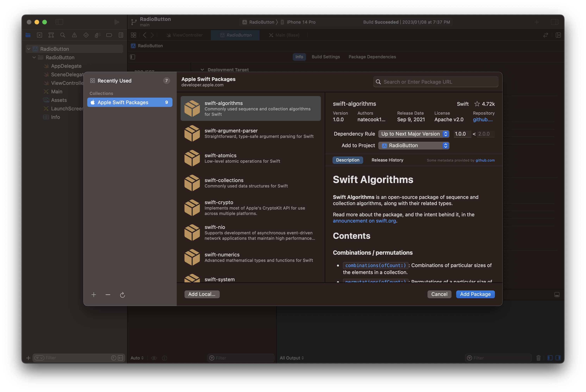This screenshot has height=392, width=586.
Task: Select the Description tab
Action: point(347,160)
